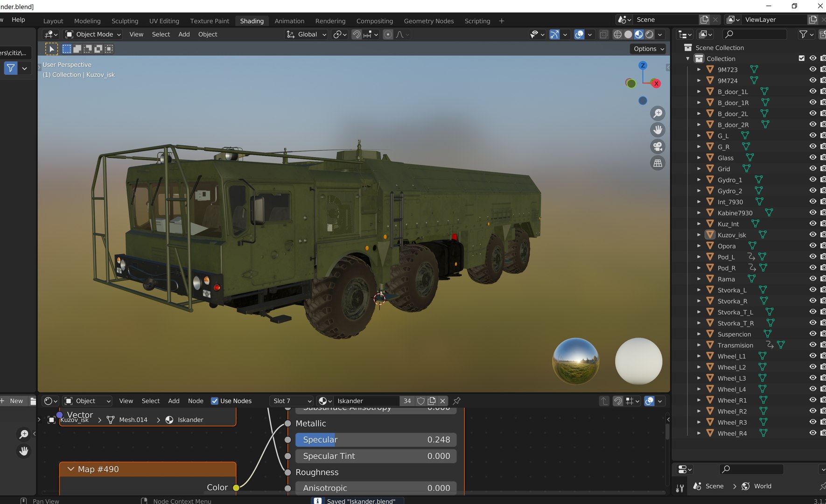
Task: Click the zoom view magnifier icon in the viewport
Action: coord(658,113)
